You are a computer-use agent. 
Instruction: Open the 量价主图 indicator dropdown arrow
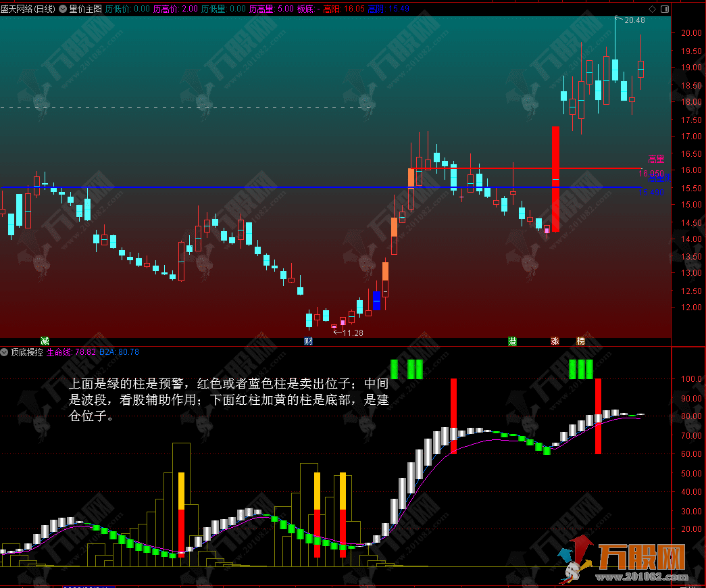tap(63, 9)
